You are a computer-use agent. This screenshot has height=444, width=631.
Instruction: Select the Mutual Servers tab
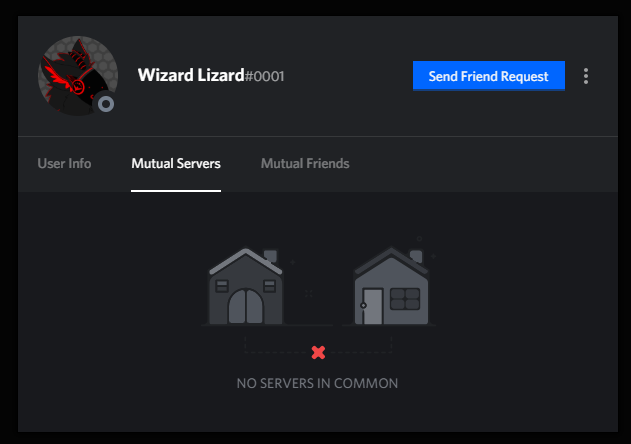176,163
